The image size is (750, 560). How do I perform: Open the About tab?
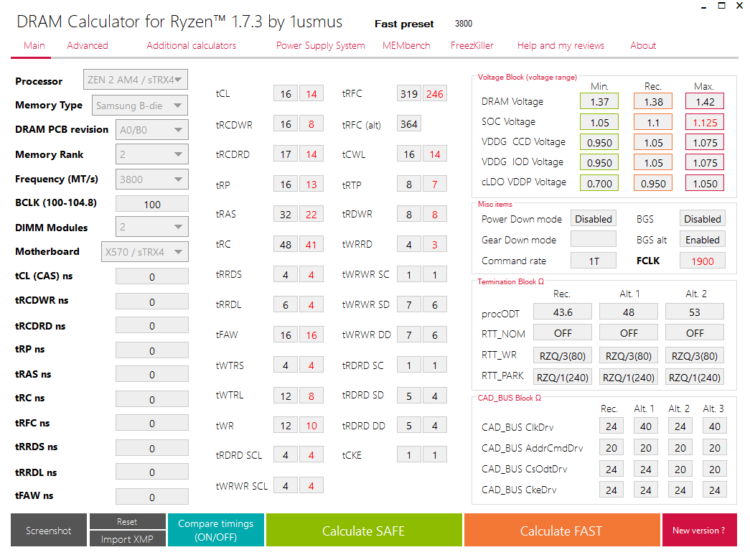[643, 45]
